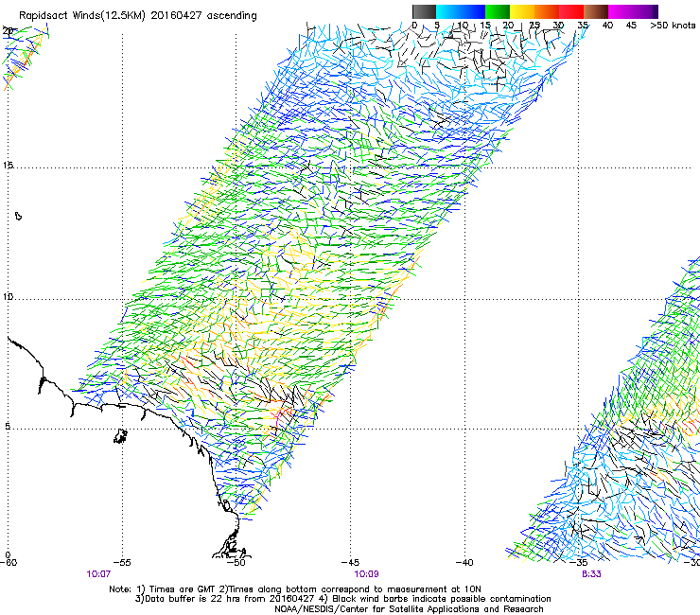
Task: Click the small island outline just below 5N
Action: [120, 436]
